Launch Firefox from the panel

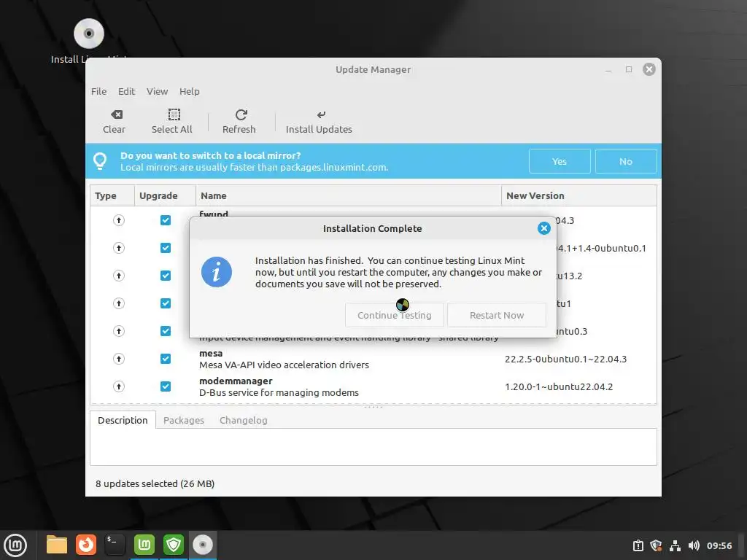tap(86, 545)
